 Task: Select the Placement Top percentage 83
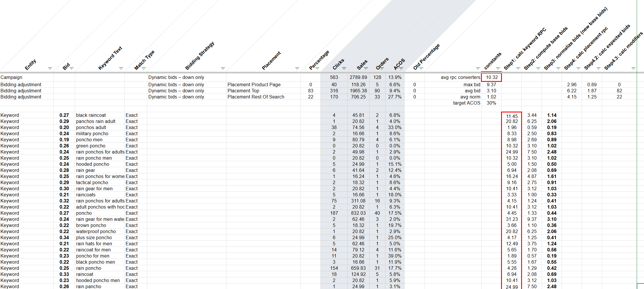tap(311, 91)
